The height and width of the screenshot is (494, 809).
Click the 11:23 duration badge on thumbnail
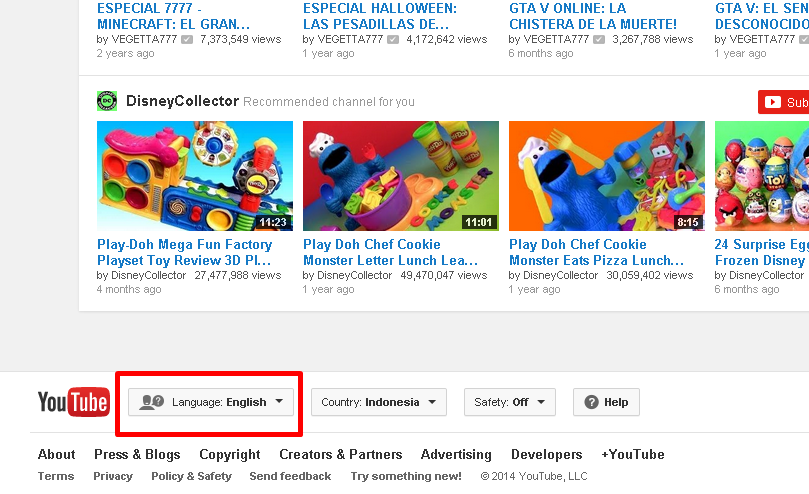pyautogui.click(x=273, y=222)
